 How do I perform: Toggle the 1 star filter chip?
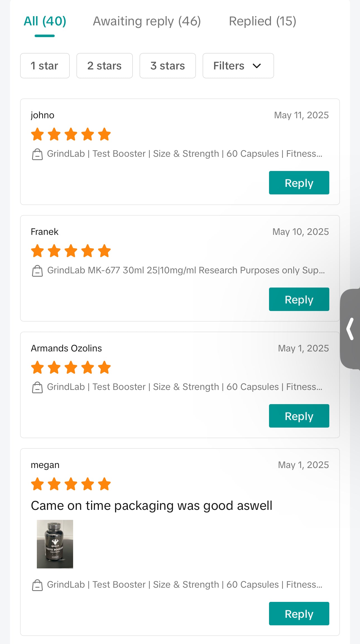(45, 66)
